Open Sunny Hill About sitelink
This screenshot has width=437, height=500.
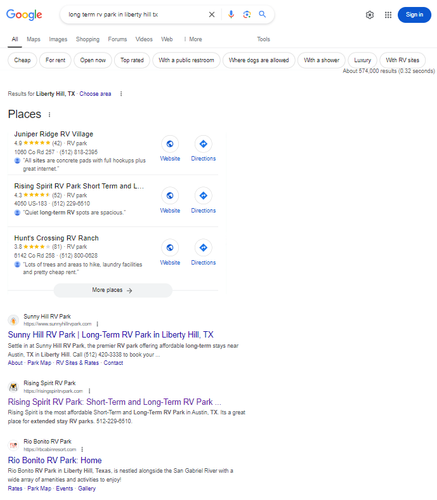(x=15, y=363)
